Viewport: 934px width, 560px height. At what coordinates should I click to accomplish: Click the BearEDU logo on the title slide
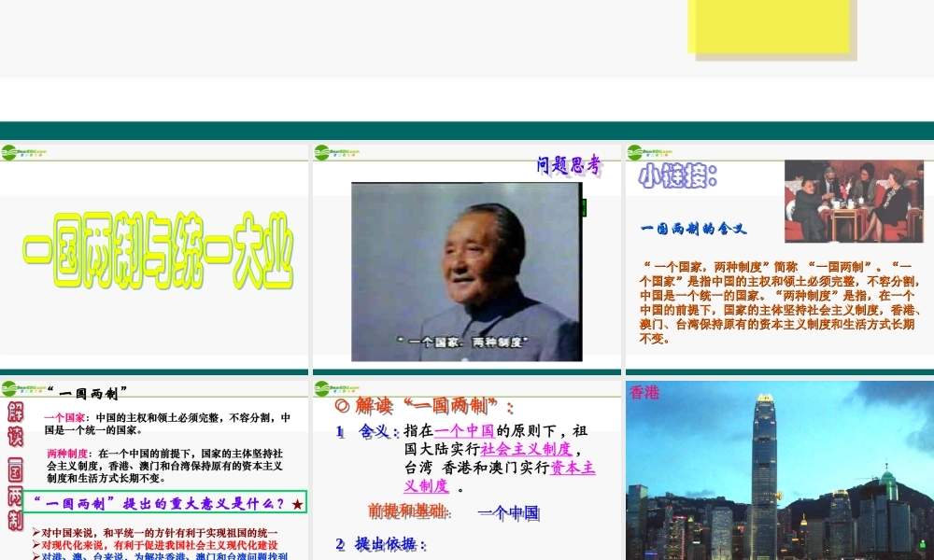click(x=24, y=153)
